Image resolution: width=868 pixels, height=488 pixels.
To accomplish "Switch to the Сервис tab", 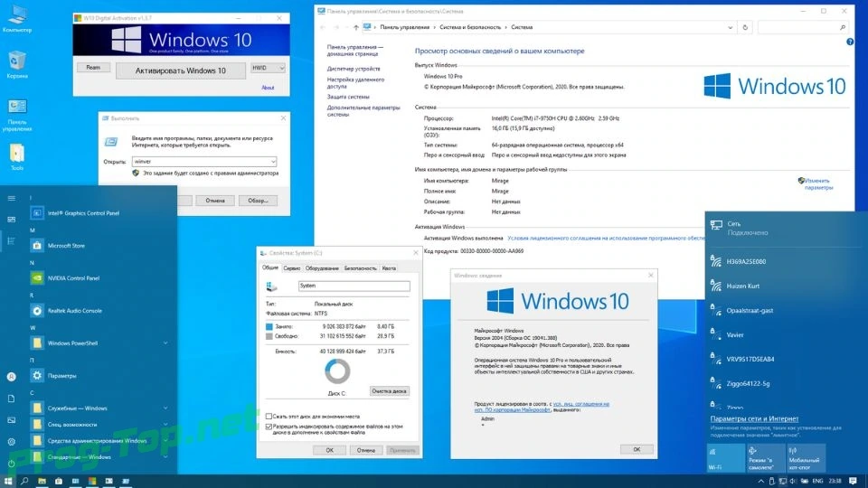I will [292, 268].
